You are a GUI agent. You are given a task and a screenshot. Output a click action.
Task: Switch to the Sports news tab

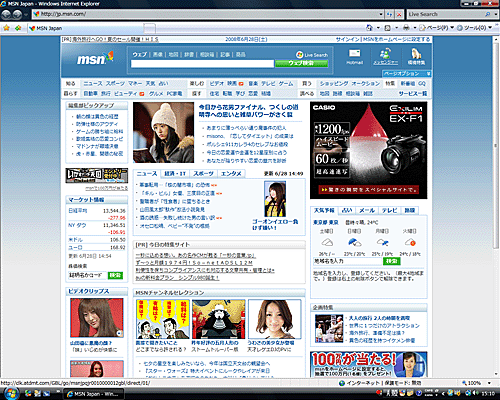[204, 174]
